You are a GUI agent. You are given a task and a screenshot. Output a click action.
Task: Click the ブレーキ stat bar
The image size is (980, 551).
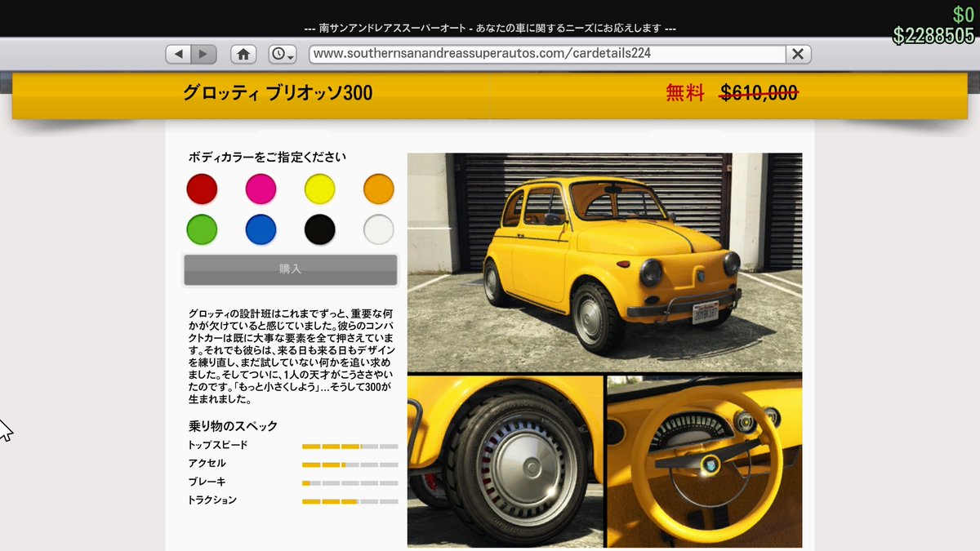350,483
